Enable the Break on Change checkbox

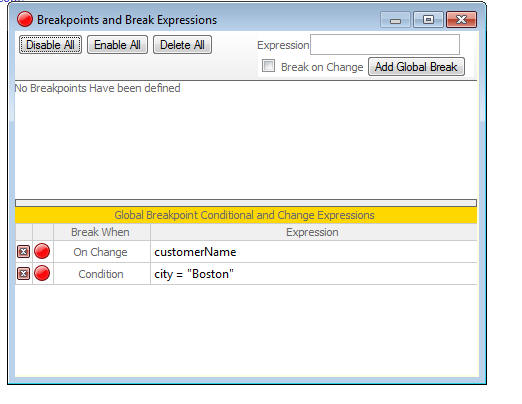click(268, 66)
